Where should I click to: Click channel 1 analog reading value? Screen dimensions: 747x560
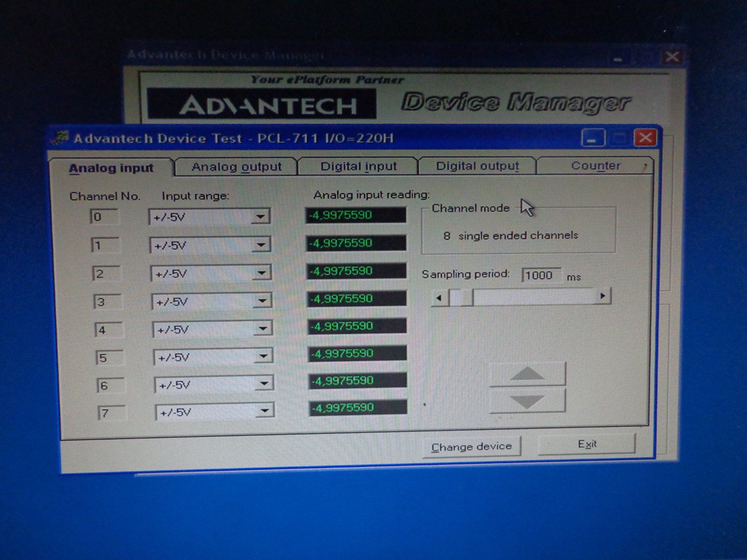tap(356, 243)
